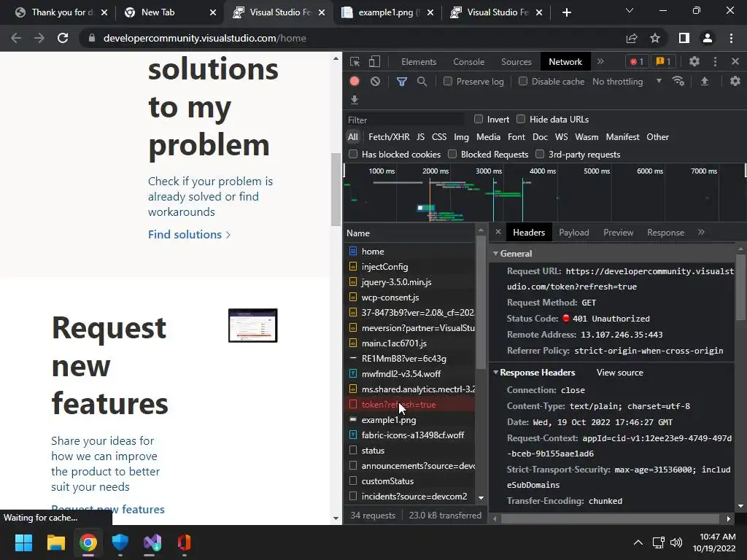Click the feature request screenshot thumbnail
Screen dimensions: 747x560
(252, 325)
